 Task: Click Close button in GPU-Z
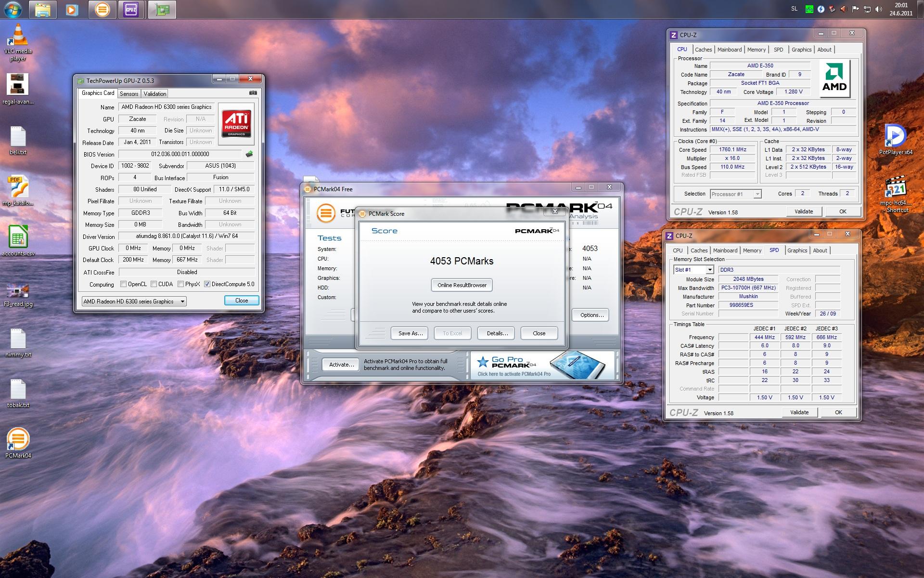242,301
